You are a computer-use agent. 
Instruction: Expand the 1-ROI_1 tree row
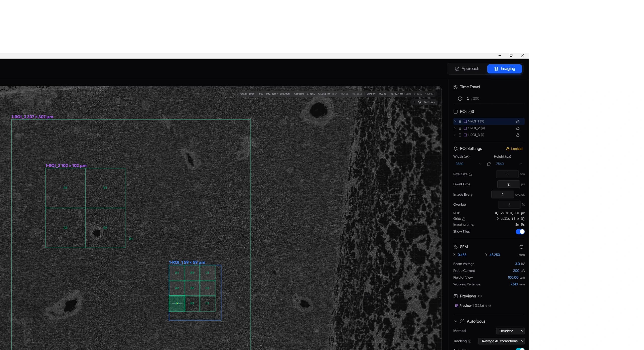point(455,121)
